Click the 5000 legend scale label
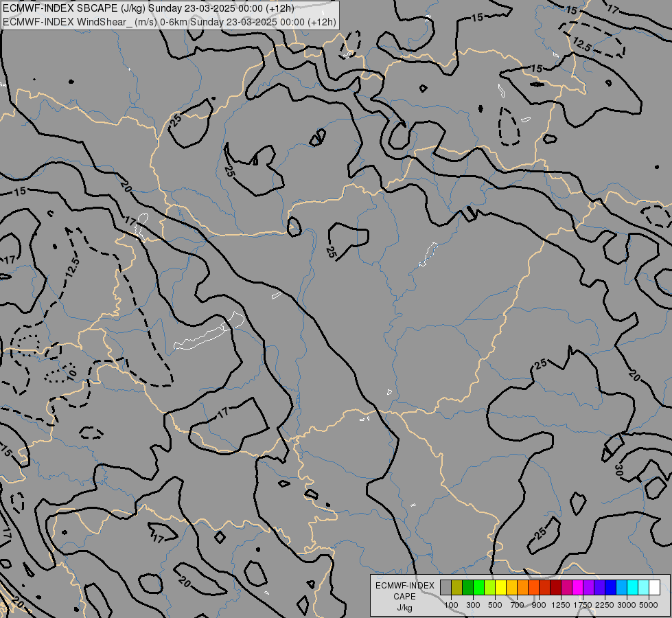 (x=649, y=605)
